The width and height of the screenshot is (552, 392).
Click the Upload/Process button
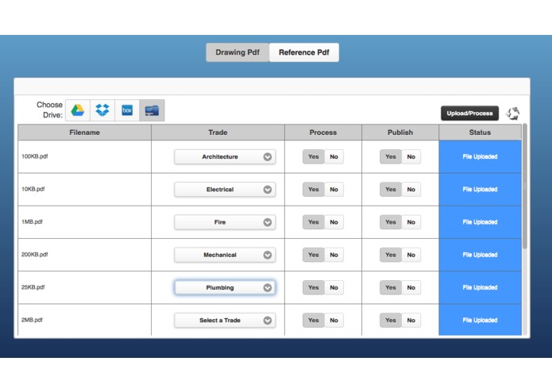coord(469,113)
